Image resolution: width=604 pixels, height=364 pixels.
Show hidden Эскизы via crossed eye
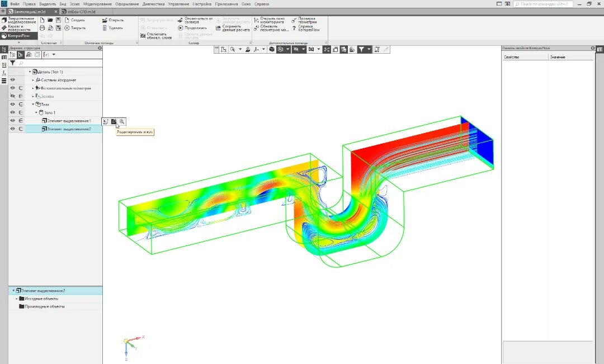click(x=13, y=96)
